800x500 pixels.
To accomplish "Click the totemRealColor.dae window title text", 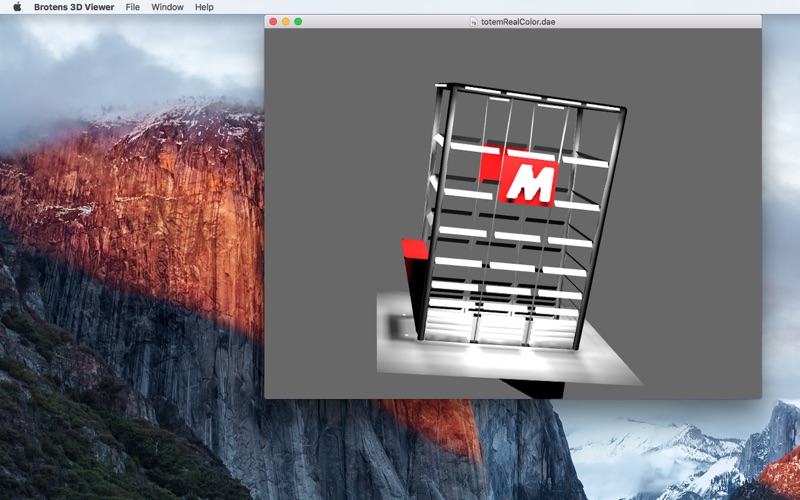I will (x=518, y=22).
